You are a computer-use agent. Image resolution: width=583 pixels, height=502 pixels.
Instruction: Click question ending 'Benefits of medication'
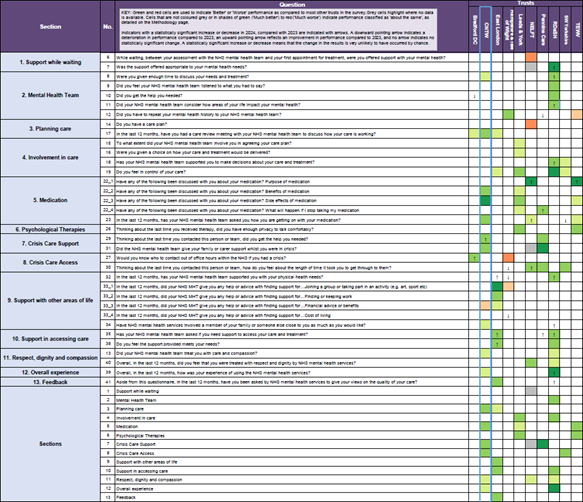tap(292, 191)
